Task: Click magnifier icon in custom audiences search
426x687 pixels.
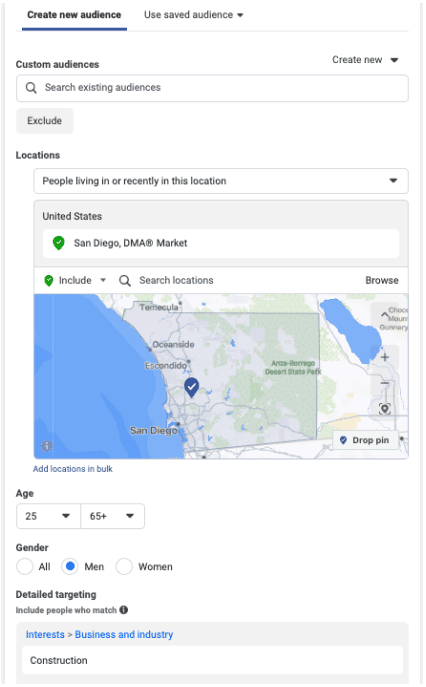Action: tap(31, 88)
